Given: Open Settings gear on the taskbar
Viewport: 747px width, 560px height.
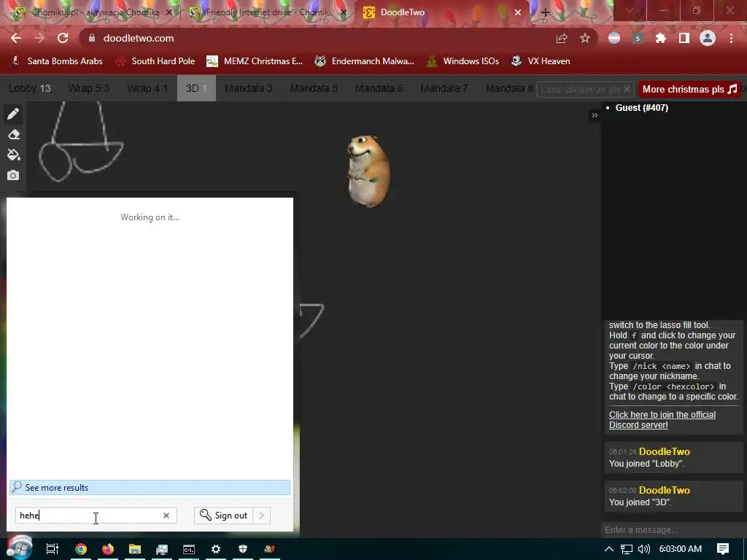Looking at the screenshot, I should click(x=216, y=549).
